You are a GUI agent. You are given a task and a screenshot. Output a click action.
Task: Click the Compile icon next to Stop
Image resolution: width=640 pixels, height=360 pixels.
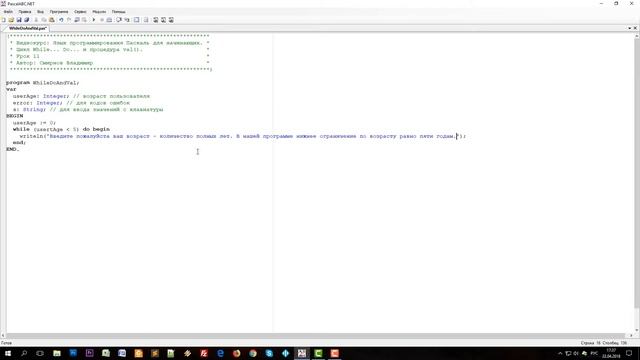(x=109, y=20)
